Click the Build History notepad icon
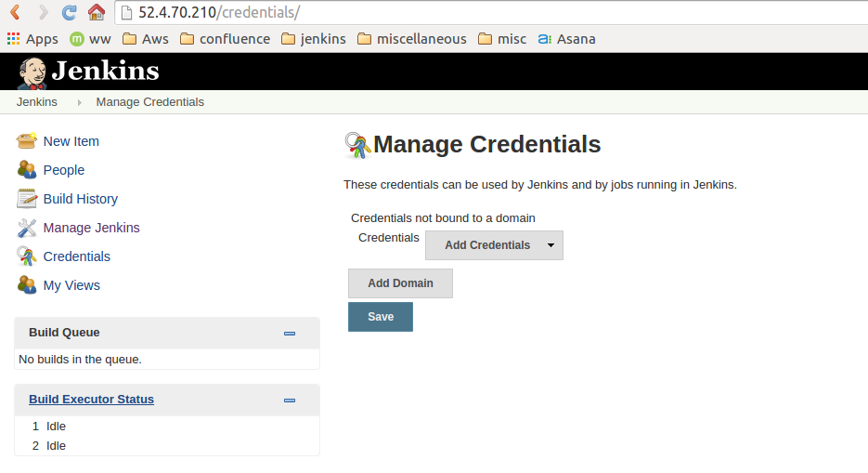Viewport: 868px width, 473px height. pos(27,198)
